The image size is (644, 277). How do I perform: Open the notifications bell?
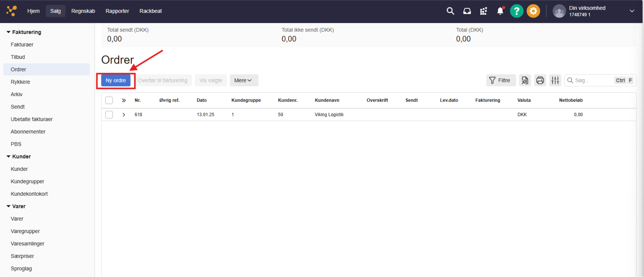point(500,11)
